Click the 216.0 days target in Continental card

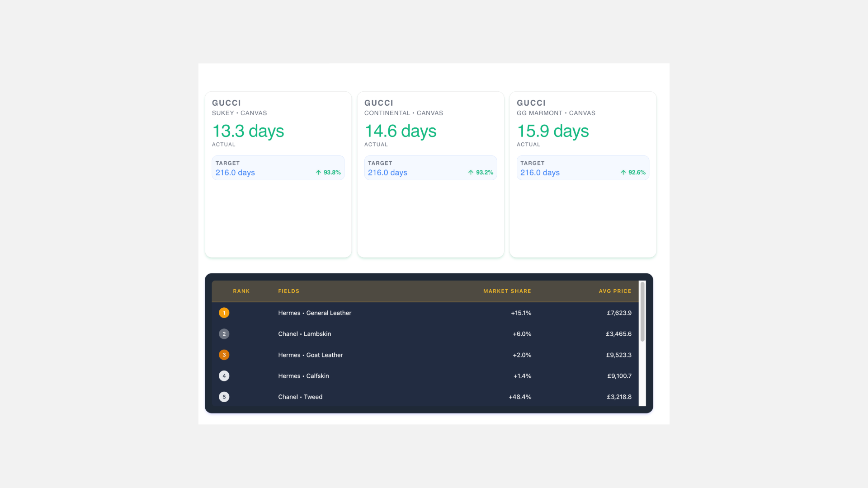[x=387, y=173]
